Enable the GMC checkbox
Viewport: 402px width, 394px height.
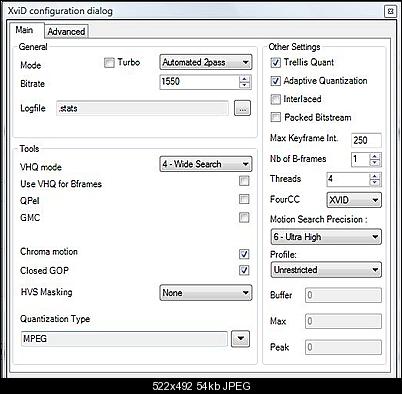[x=244, y=218]
